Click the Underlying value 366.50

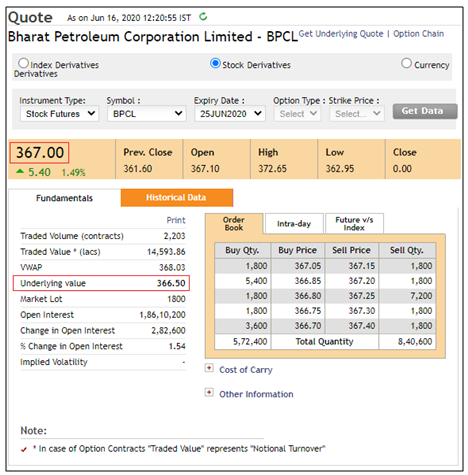(x=171, y=283)
